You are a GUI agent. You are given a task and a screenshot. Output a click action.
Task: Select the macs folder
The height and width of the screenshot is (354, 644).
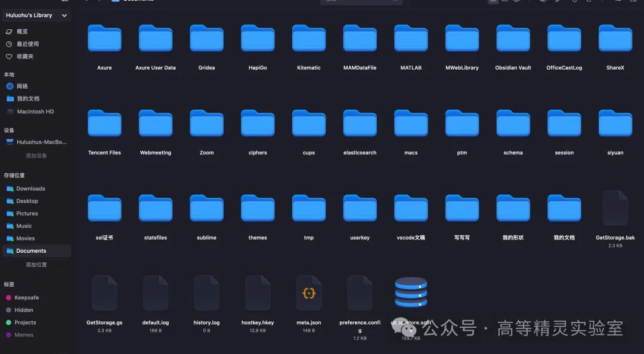[411, 123]
